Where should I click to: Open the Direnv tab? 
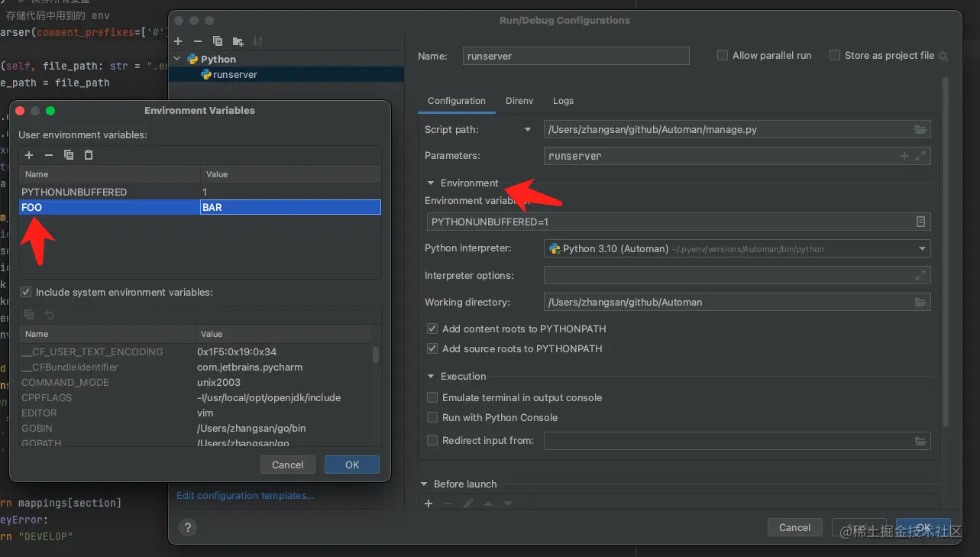point(519,101)
